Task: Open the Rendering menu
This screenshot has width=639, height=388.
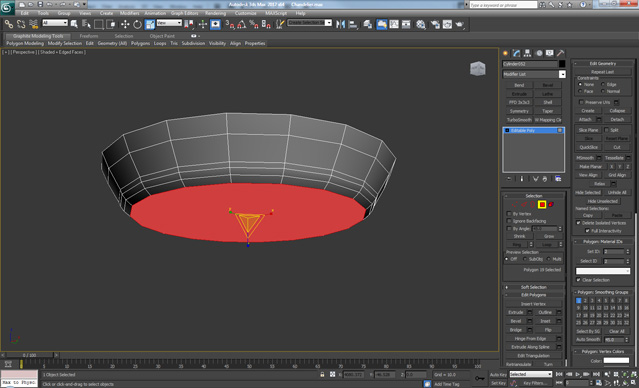Action: (216, 13)
